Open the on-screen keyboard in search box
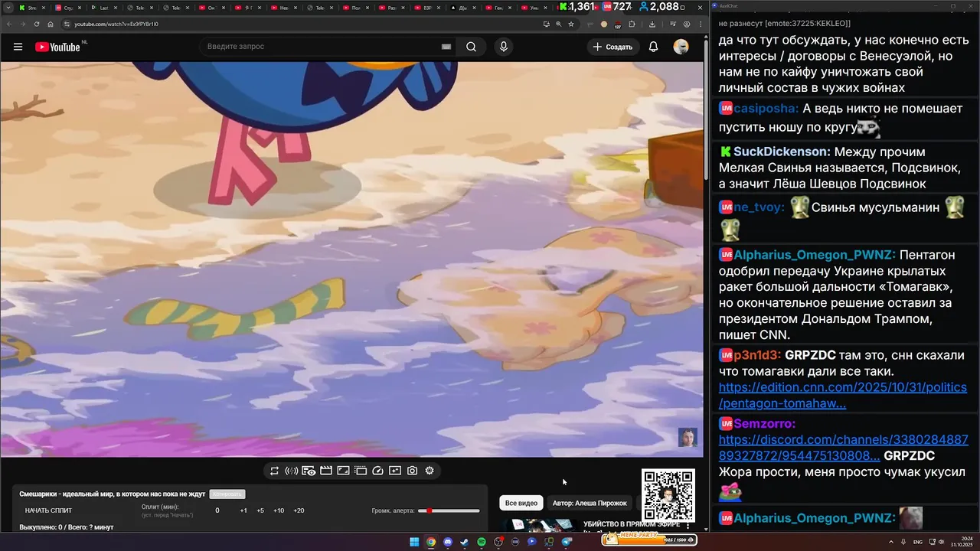The image size is (980, 551). pos(446,47)
